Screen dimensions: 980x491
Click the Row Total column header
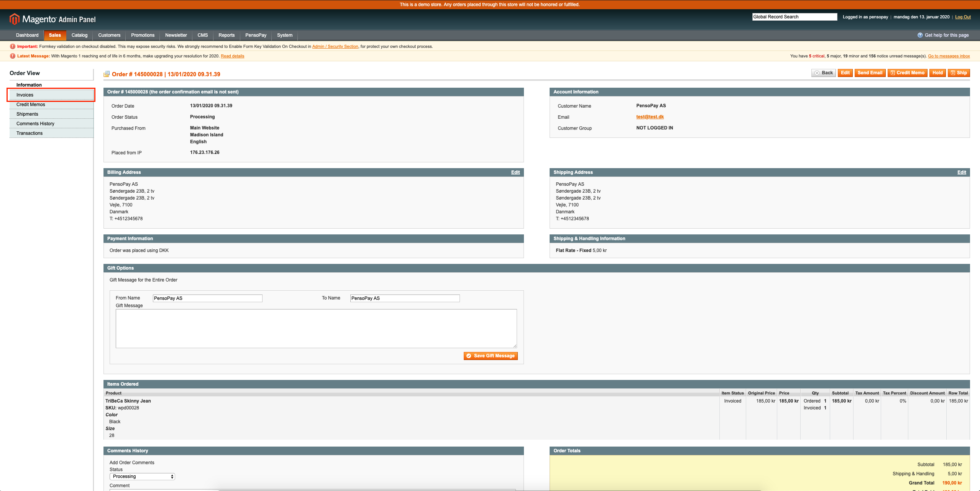tap(958, 393)
